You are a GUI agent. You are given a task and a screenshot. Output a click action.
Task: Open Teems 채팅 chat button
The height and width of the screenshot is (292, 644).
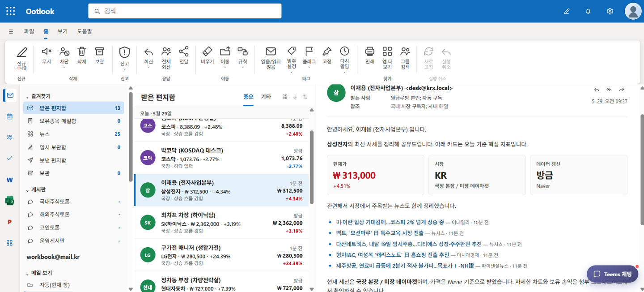pyautogui.click(x=613, y=274)
